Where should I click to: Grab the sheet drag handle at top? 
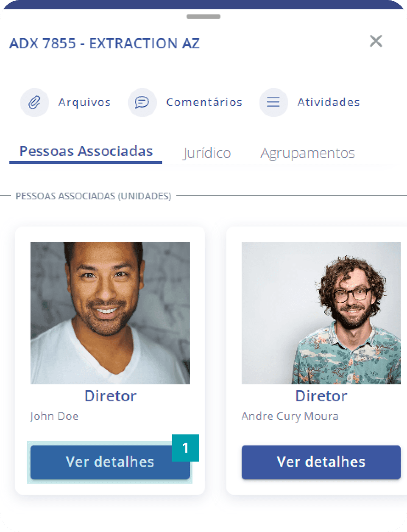click(203, 17)
